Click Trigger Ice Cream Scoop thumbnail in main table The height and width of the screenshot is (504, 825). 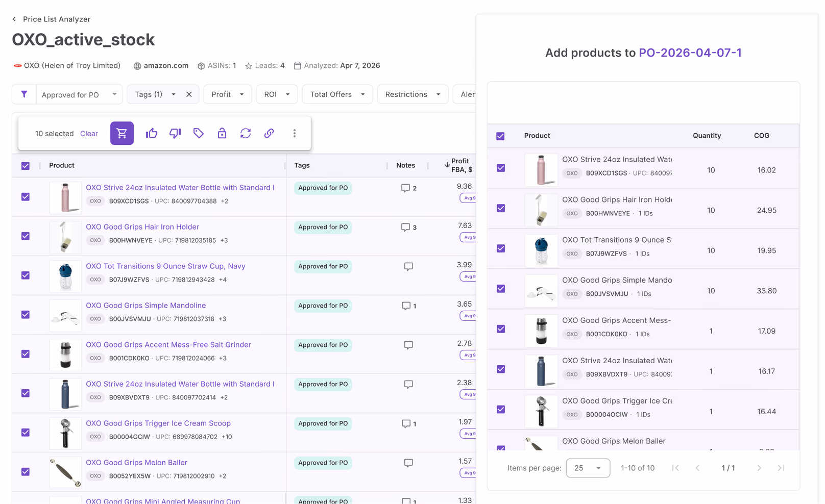pos(65,433)
